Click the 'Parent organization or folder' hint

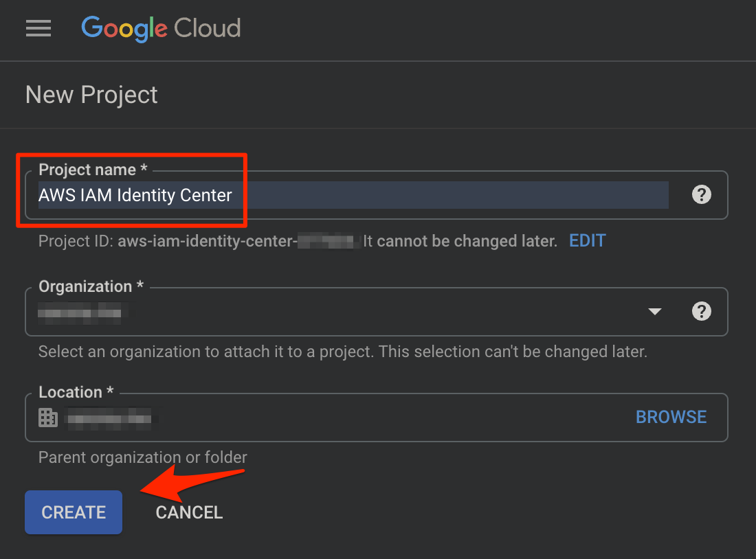143,457
